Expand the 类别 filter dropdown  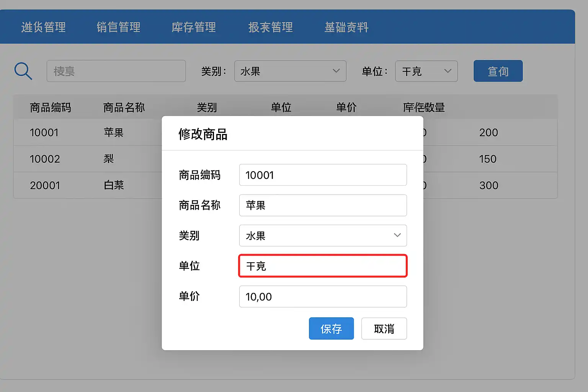(x=290, y=71)
